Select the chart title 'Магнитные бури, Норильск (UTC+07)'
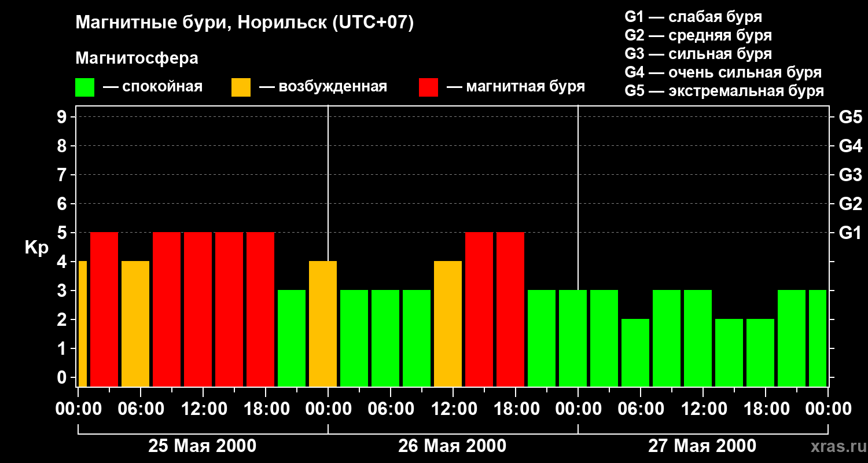Image resolution: width=868 pixels, height=463 pixels. coord(245,23)
